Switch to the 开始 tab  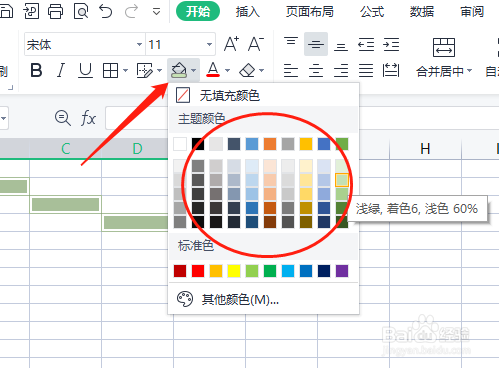click(x=198, y=11)
